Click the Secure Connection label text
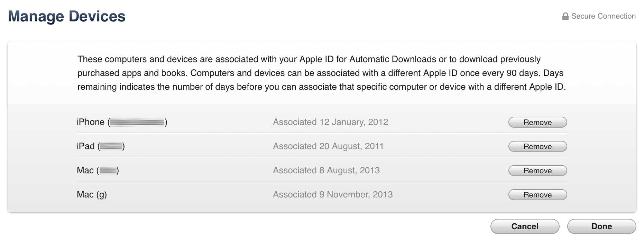The image size is (644, 243). pyautogui.click(x=603, y=16)
